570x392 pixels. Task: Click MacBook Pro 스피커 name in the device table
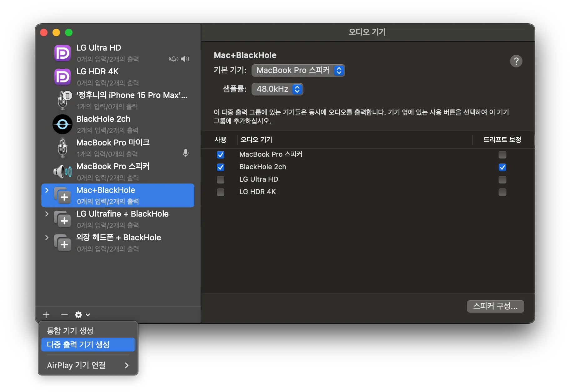pyautogui.click(x=271, y=154)
